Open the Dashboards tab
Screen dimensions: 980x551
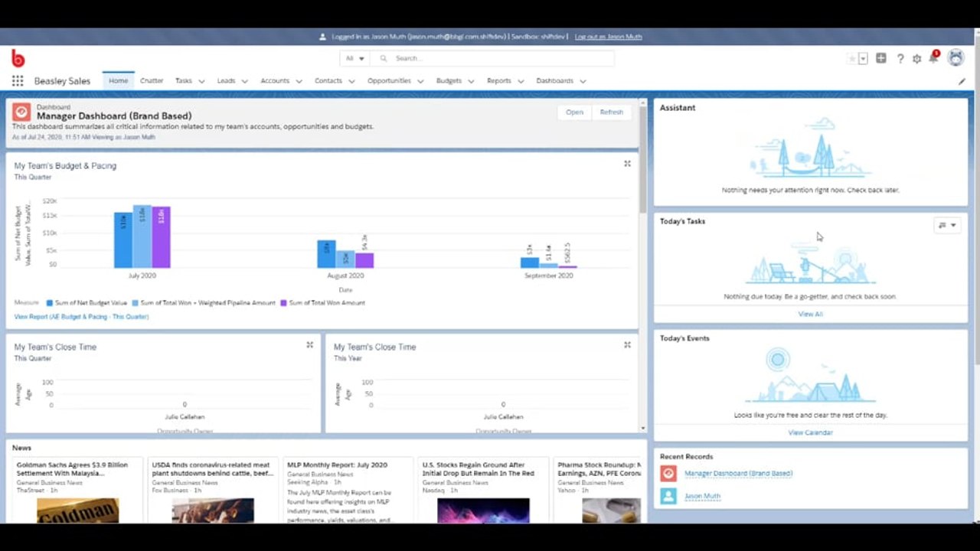(x=554, y=81)
